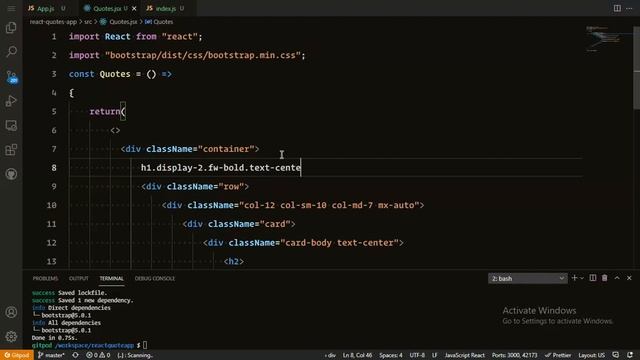The height and width of the screenshot is (360, 640).
Task: Open the Accounts menu
Action: (x=11, y=312)
